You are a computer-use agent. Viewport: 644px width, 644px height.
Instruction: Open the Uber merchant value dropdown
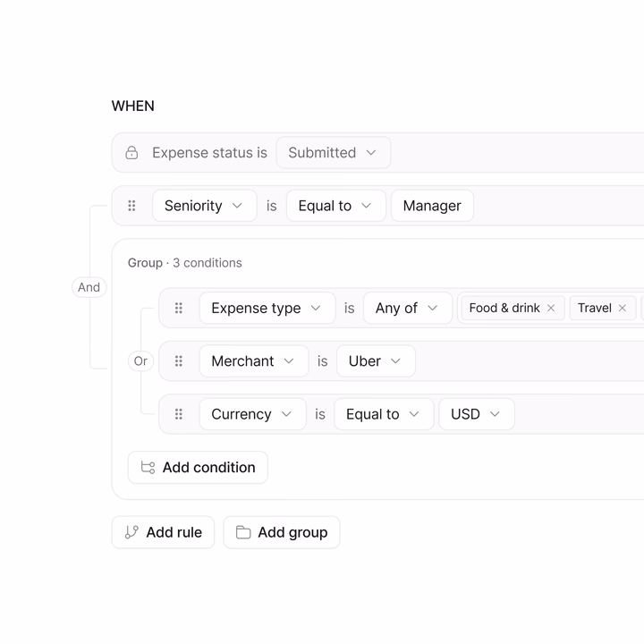376,360
